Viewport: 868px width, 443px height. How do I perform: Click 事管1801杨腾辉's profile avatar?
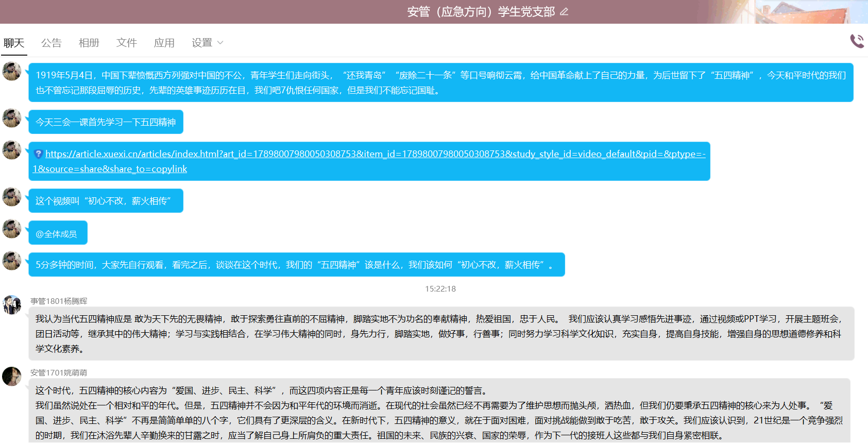pos(11,305)
